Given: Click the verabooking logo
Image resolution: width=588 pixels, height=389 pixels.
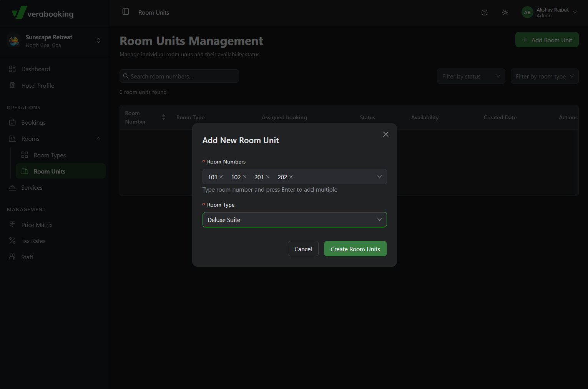Looking at the screenshot, I should [x=43, y=13].
